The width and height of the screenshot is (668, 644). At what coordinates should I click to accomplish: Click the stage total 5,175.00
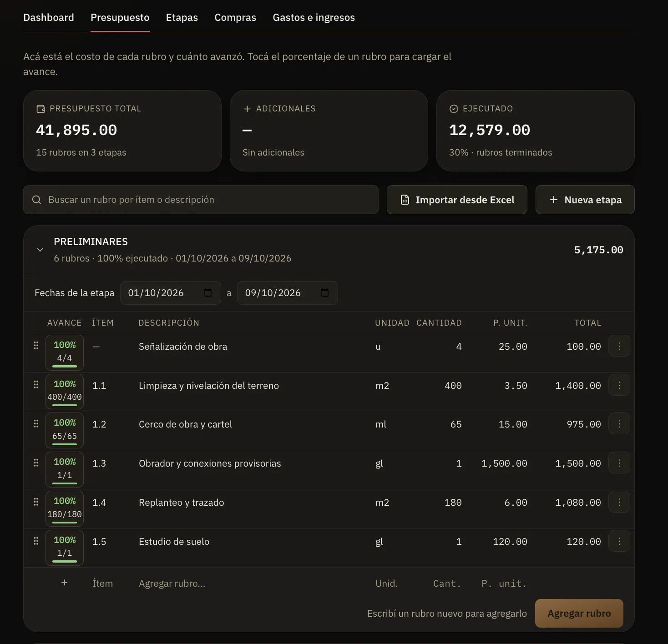coord(598,250)
